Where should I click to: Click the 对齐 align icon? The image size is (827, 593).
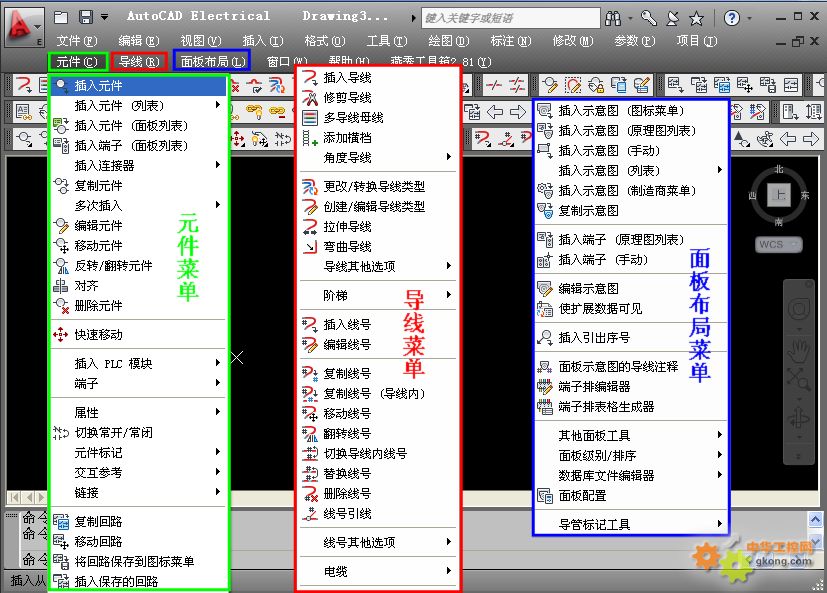[x=61, y=285]
